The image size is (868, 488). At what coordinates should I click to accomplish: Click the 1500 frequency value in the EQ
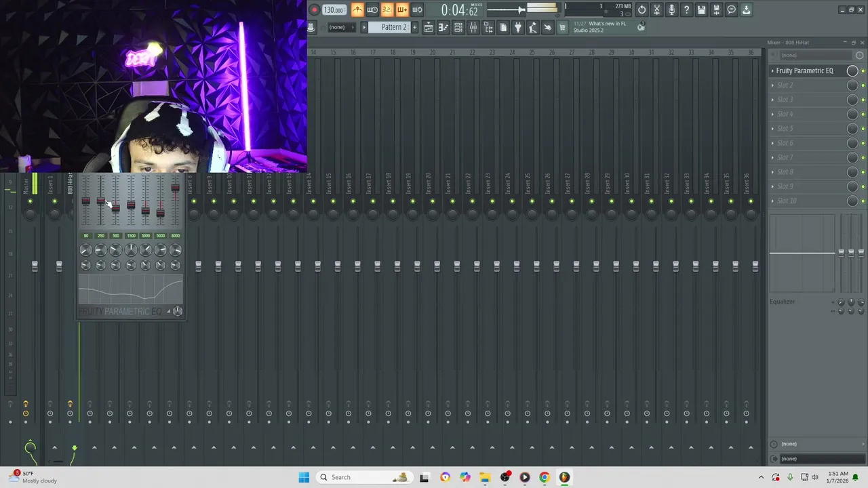coord(130,236)
